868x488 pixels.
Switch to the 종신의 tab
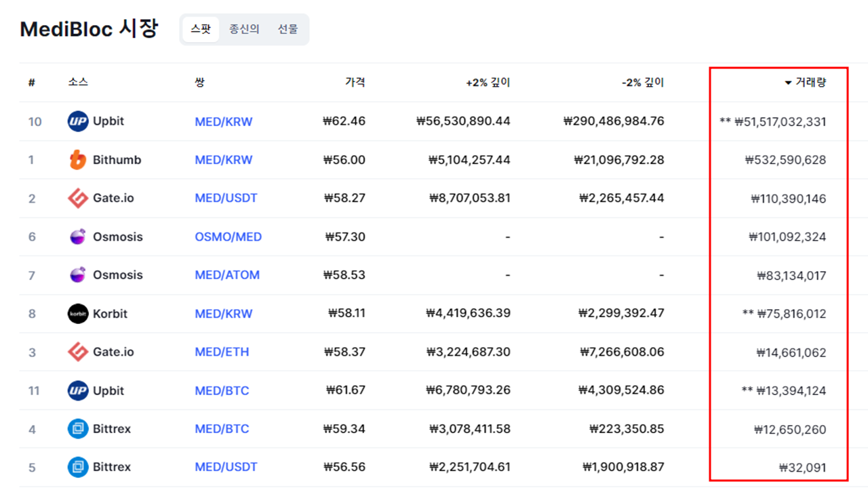coord(244,29)
